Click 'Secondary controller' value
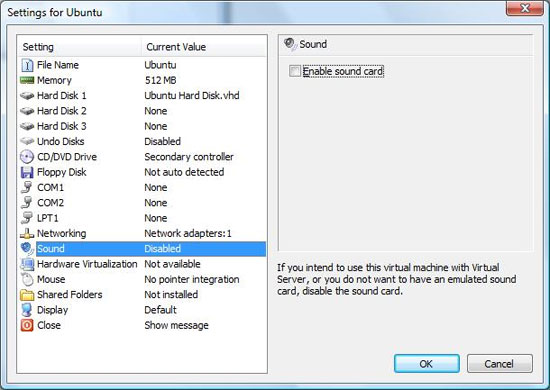This screenshot has width=550, height=390. point(189,157)
